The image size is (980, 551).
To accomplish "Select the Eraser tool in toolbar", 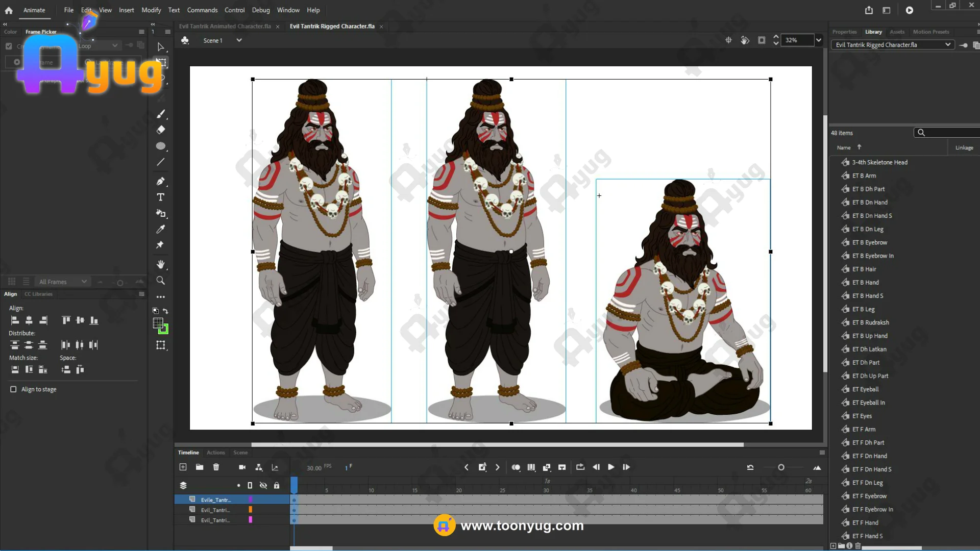I will click(160, 130).
